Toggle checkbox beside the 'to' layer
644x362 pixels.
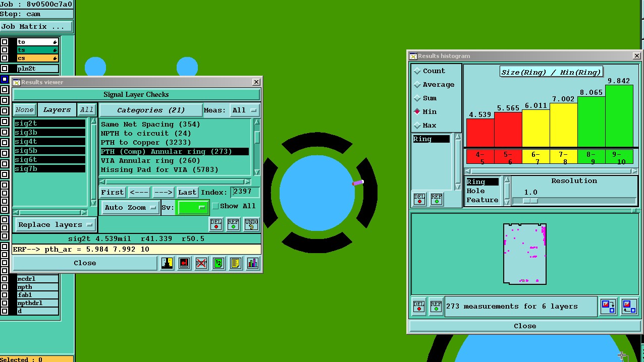[5, 42]
